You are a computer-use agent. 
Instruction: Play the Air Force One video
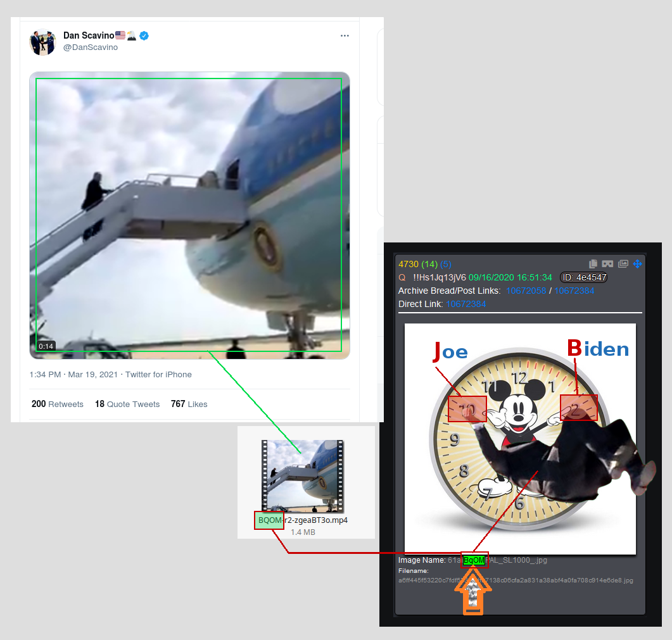(189, 215)
